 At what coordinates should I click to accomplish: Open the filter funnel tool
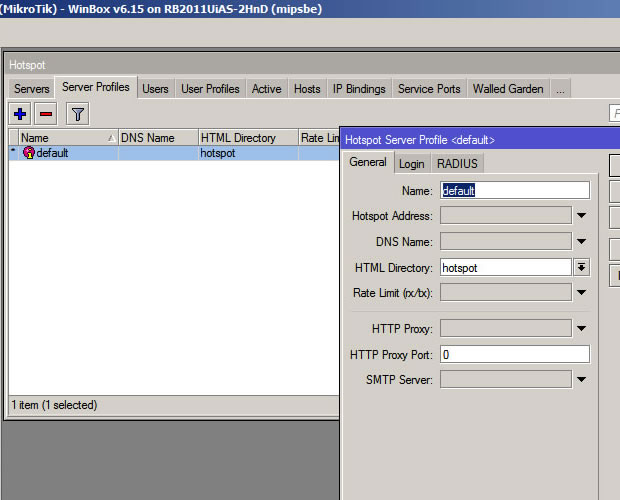click(x=78, y=114)
